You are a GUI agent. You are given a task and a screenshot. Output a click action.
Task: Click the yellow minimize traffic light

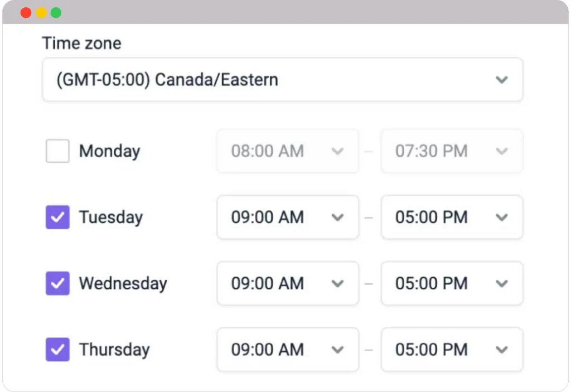40,12
